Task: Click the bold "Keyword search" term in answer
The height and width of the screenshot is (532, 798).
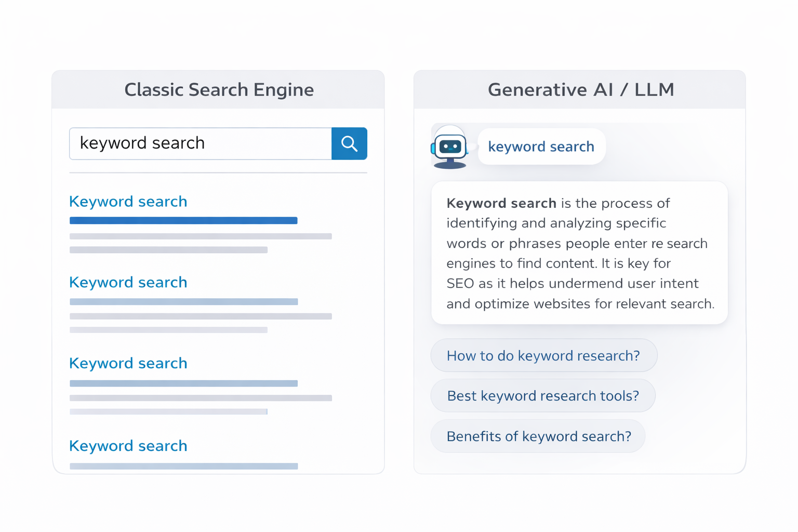Action: (x=501, y=203)
